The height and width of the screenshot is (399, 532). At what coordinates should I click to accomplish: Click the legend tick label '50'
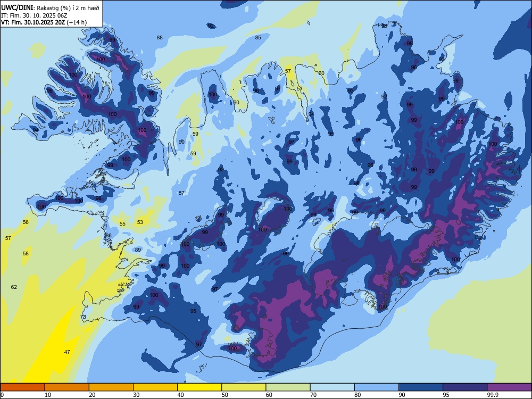[225, 395]
